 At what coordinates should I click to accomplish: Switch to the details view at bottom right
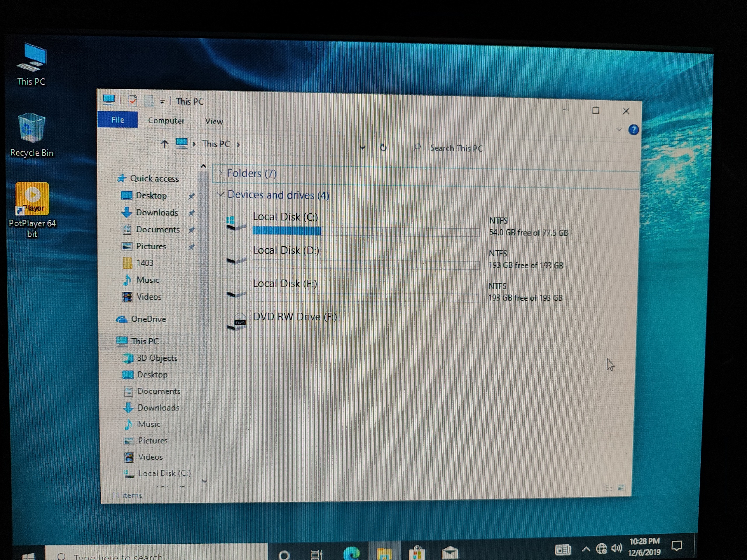coord(608,487)
